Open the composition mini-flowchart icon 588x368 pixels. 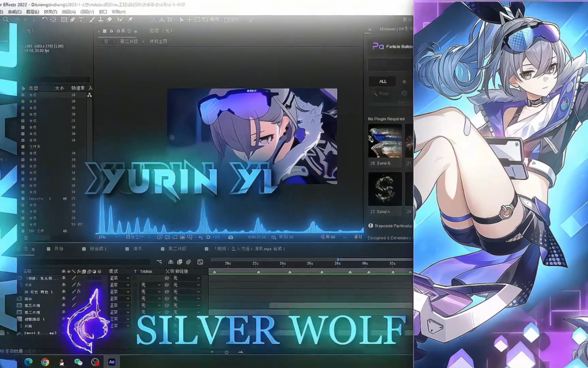point(159,262)
